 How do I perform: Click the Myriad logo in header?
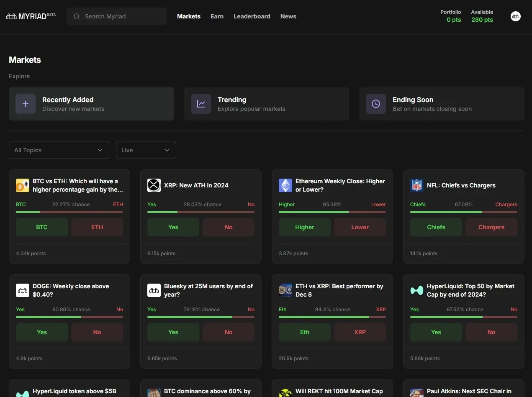(31, 16)
